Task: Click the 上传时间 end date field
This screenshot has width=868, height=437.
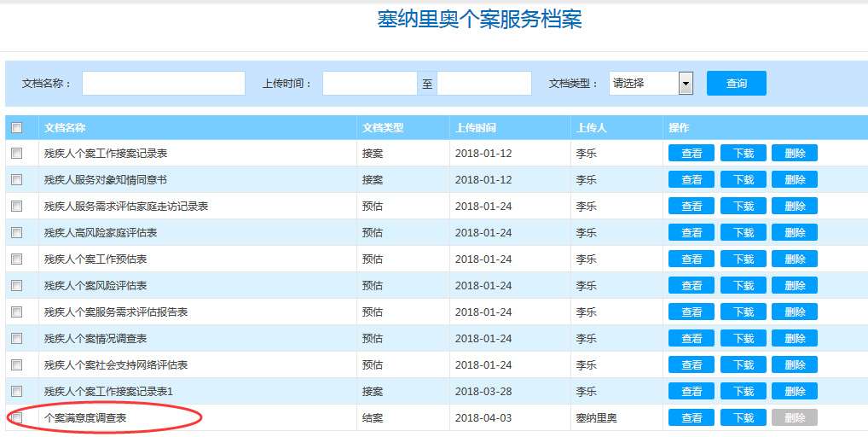Action: pyautogui.click(x=484, y=84)
